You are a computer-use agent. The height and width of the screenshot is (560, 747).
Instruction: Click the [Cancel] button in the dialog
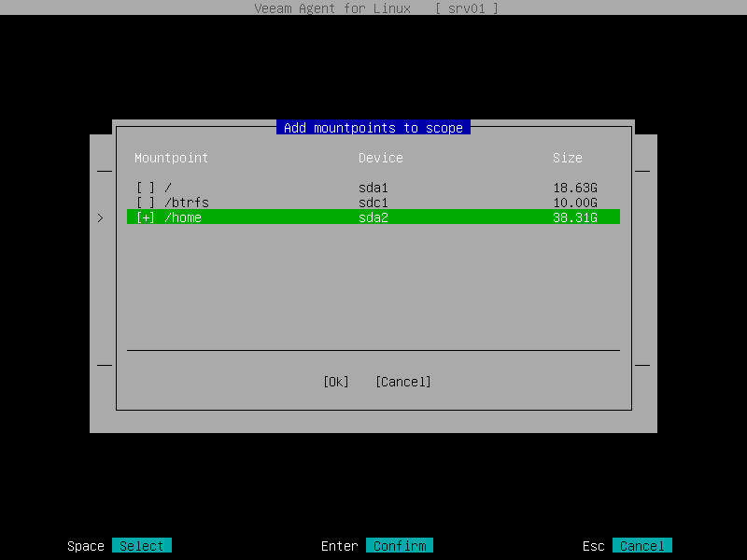pyautogui.click(x=402, y=381)
